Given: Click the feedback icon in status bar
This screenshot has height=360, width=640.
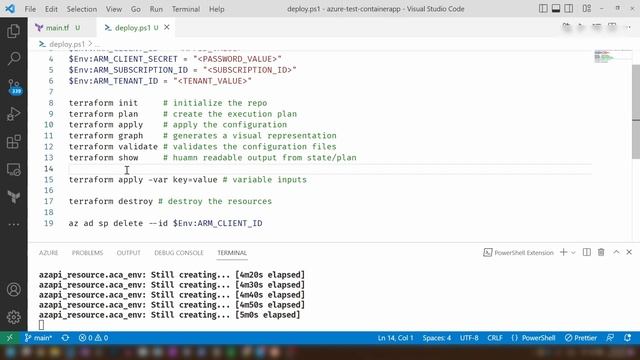Looking at the screenshot, I should tap(610, 338).
